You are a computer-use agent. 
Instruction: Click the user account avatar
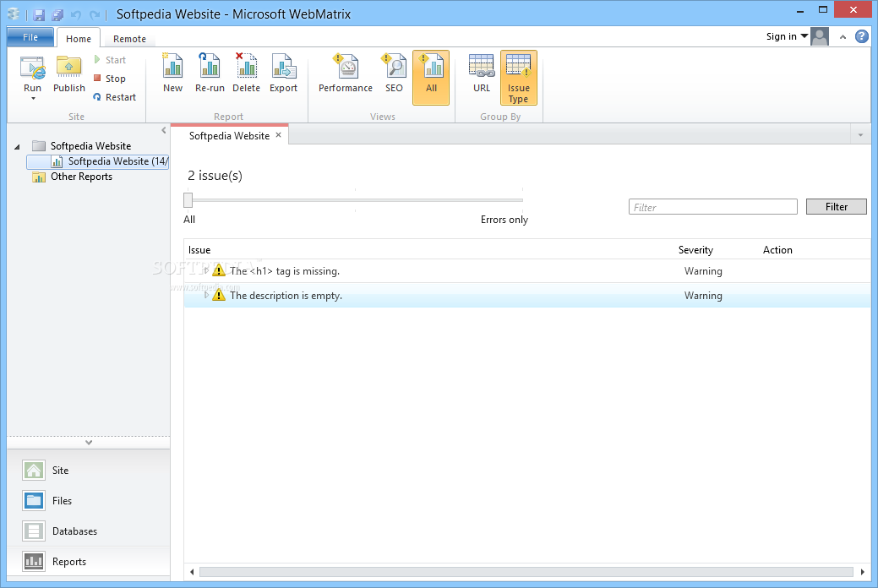[x=820, y=36]
